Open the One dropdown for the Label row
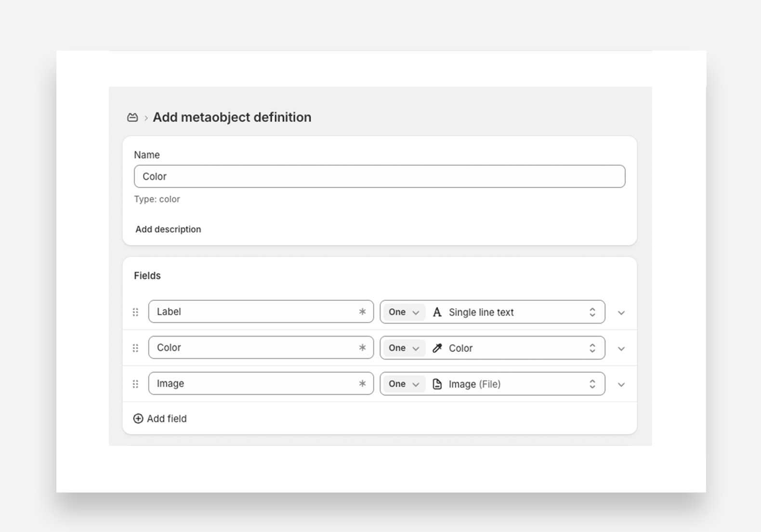761x532 pixels. [x=404, y=312]
